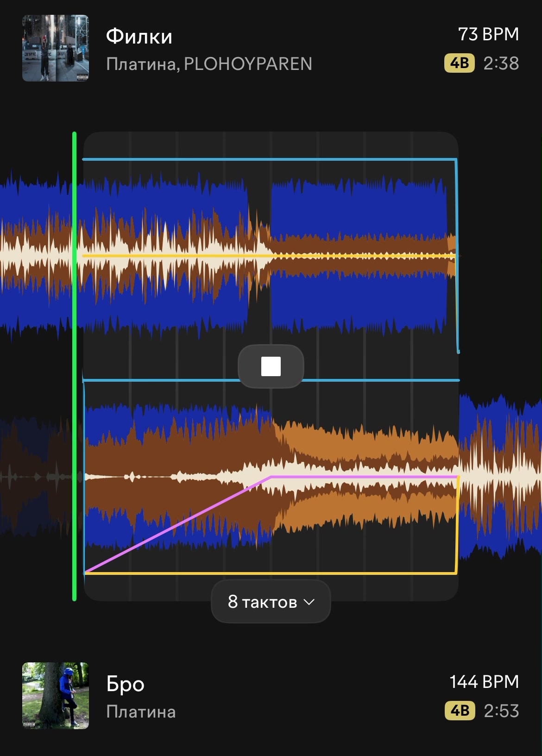Viewport: 542px width, 756px height.
Task: Tap the Филки album cover thumbnail
Action: 56,48
